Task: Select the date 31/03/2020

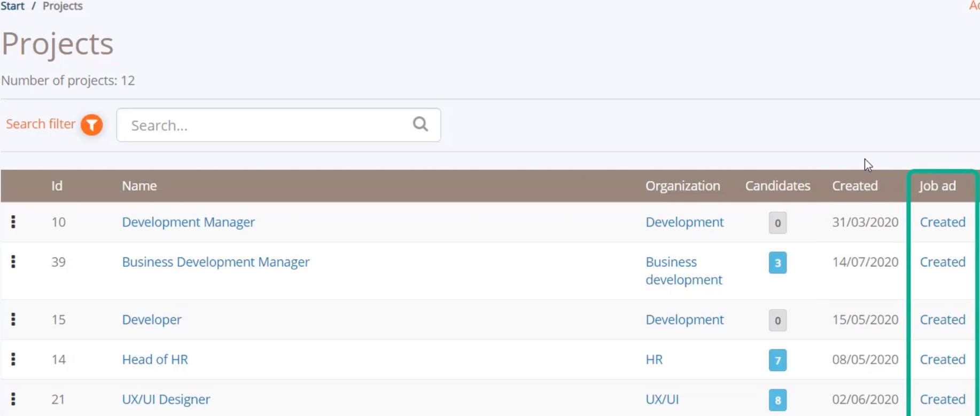Action: pos(865,222)
